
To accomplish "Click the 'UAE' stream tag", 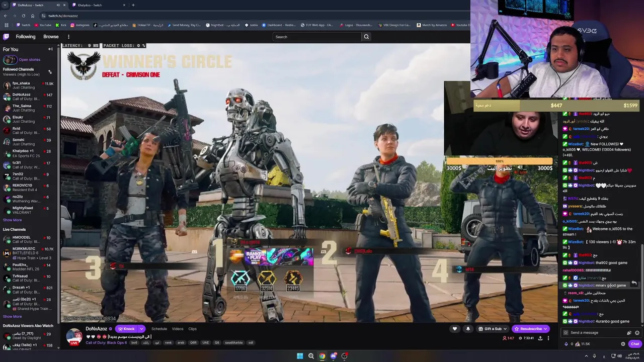I will click(x=205, y=343).
